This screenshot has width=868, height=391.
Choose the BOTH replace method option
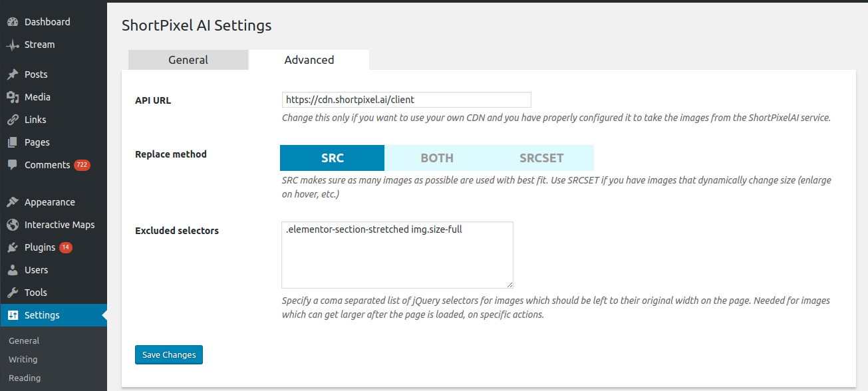[x=437, y=158]
